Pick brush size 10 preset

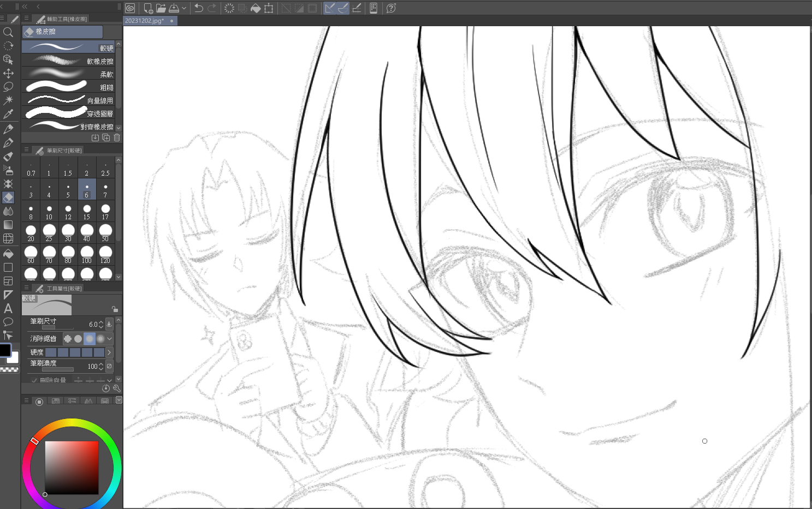click(x=49, y=212)
